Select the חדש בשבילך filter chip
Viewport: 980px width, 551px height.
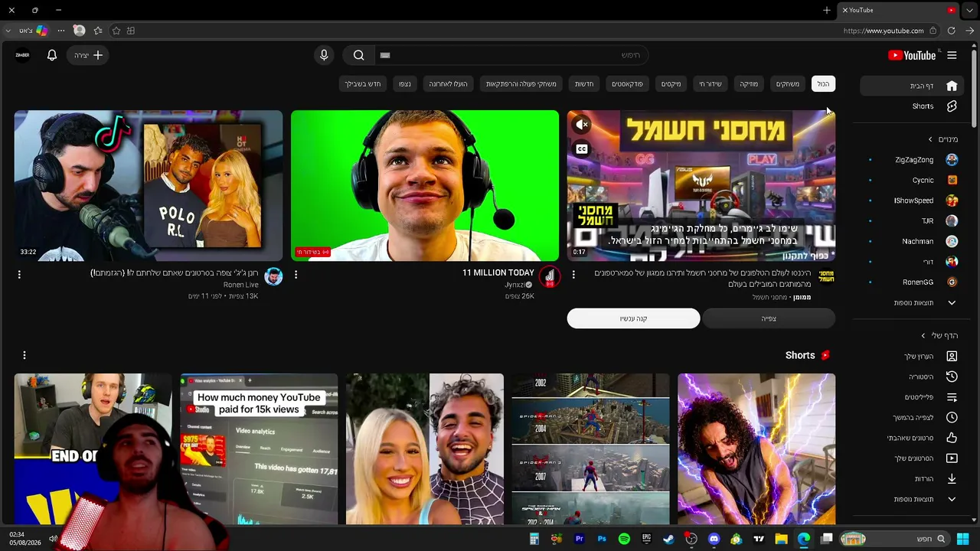pos(363,84)
